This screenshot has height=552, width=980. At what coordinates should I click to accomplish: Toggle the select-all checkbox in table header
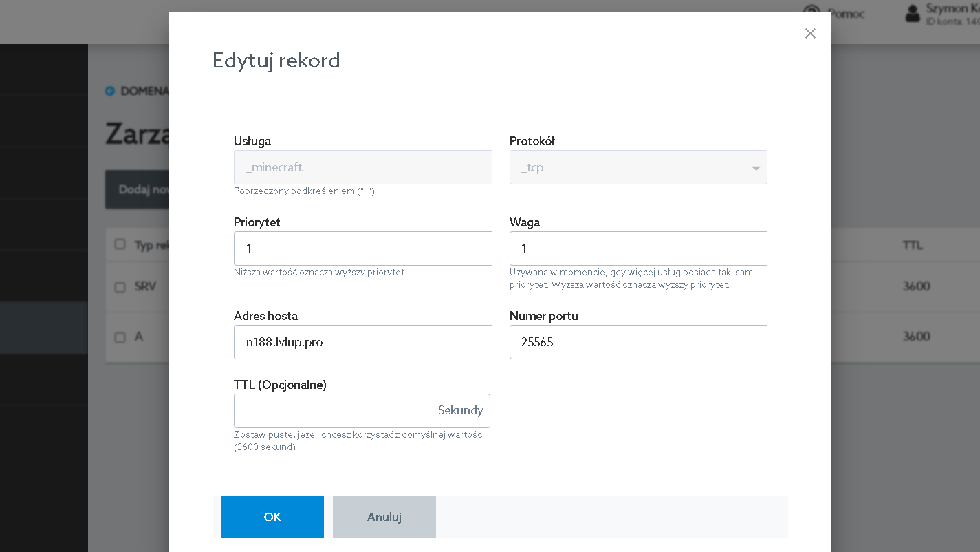click(120, 244)
